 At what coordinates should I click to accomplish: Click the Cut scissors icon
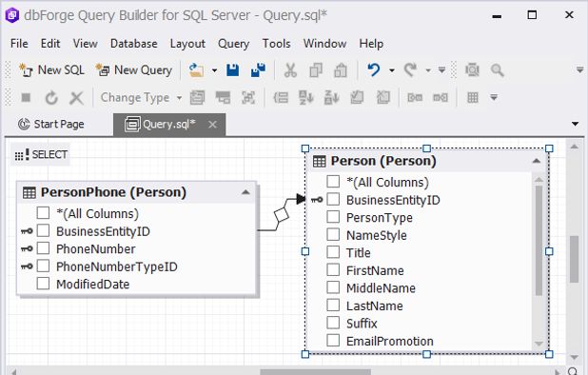point(290,70)
